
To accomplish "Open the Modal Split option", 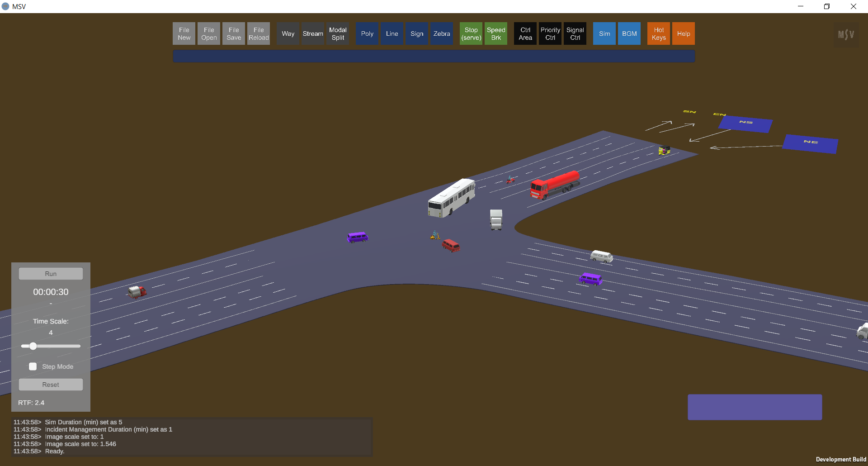I will [338, 33].
